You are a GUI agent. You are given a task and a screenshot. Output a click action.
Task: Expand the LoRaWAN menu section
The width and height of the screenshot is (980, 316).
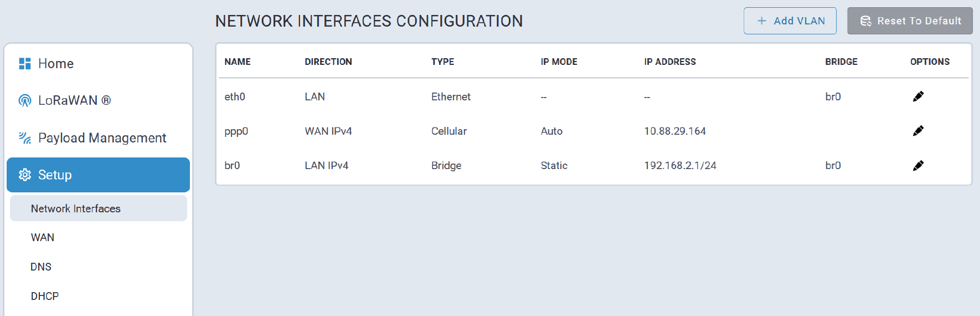pos(74,100)
